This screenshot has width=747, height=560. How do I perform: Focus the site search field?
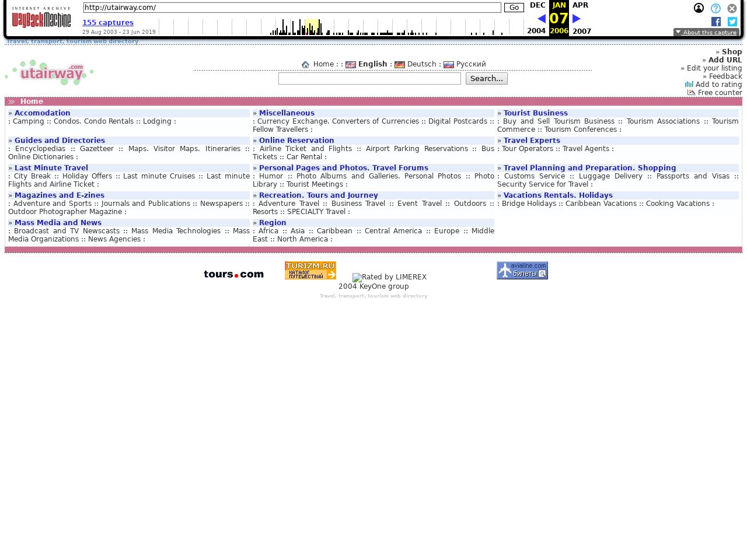tap(369, 79)
